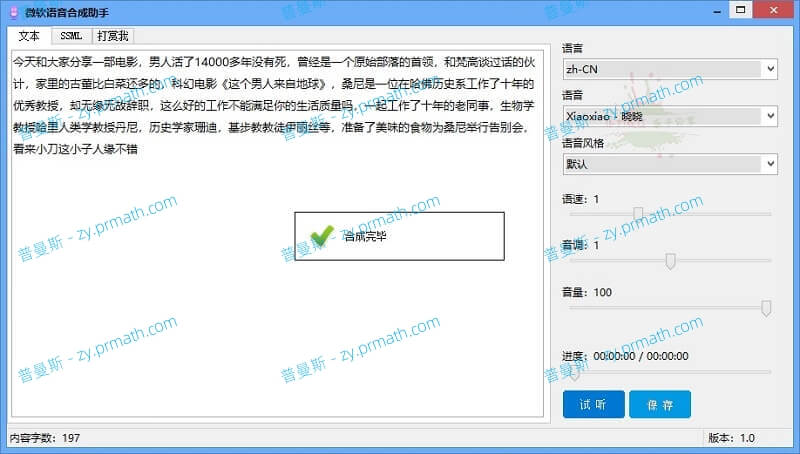Open the 打赏我 tab
The height and width of the screenshot is (454, 800).
click(x=113, y=36)
